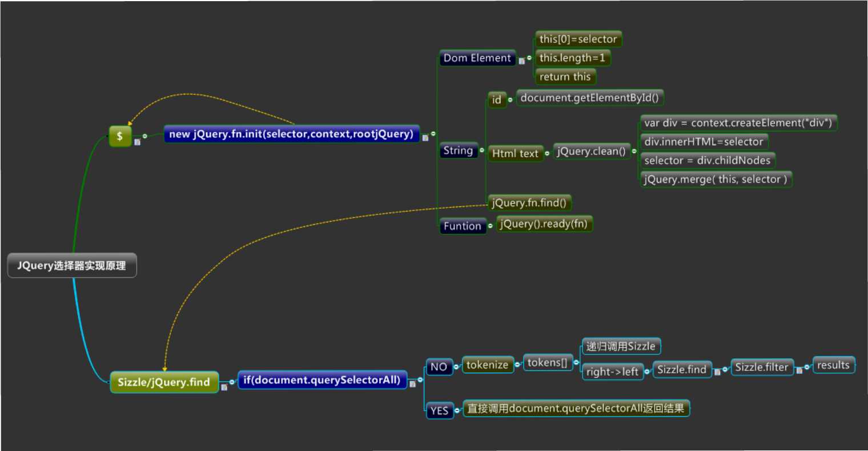Select the return this node
The image size is (868, 451).
pos(565,77)
